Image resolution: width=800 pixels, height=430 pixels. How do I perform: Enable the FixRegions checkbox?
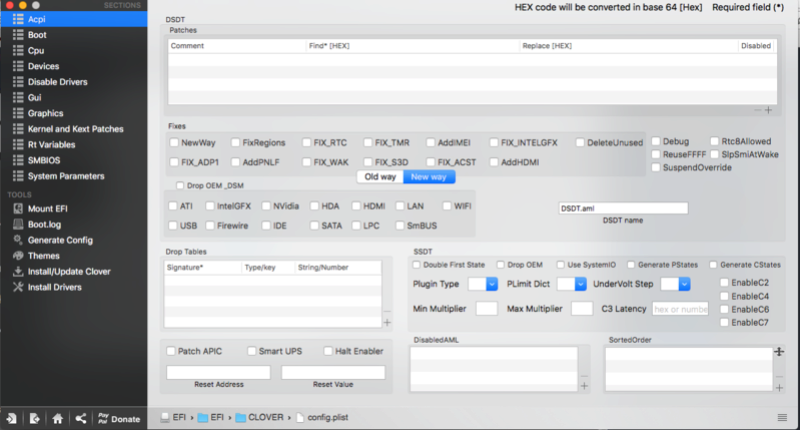pyautogui.click(x=235, y=142)
